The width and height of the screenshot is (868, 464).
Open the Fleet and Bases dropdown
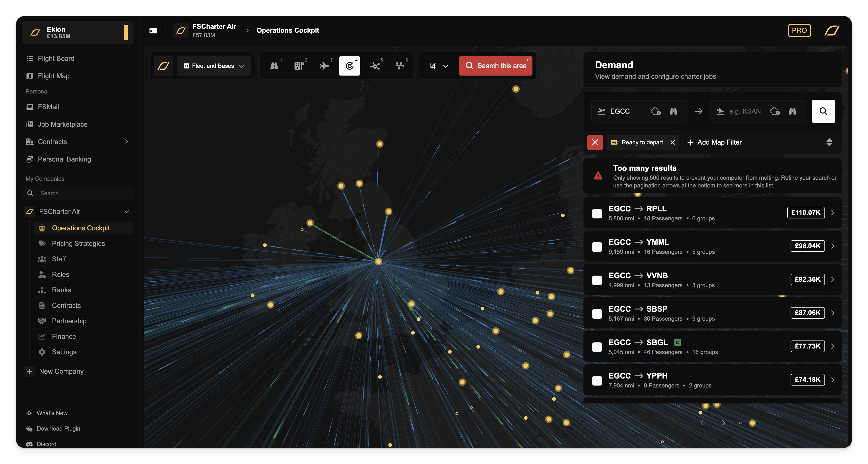pyautogui.click(x=214, y=66)
